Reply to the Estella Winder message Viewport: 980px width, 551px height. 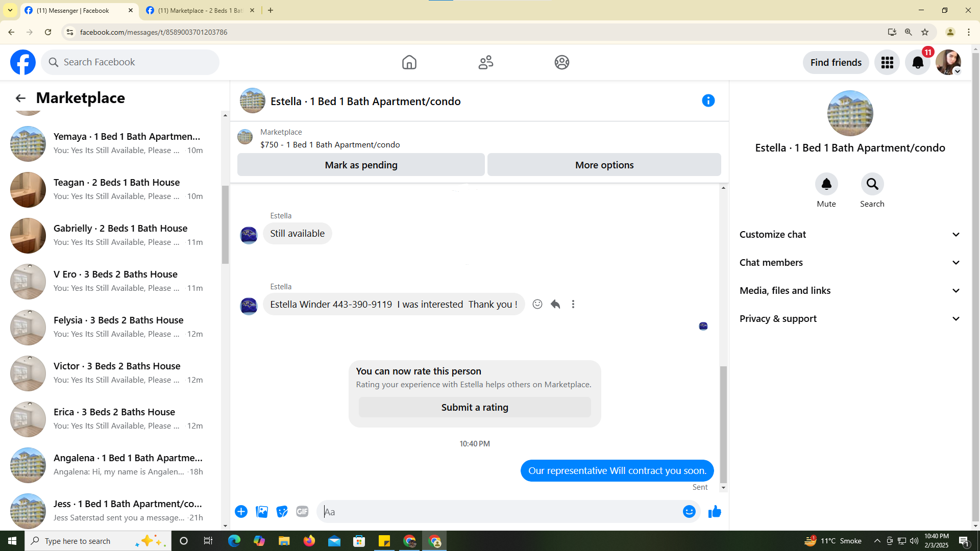pos(555,304)
